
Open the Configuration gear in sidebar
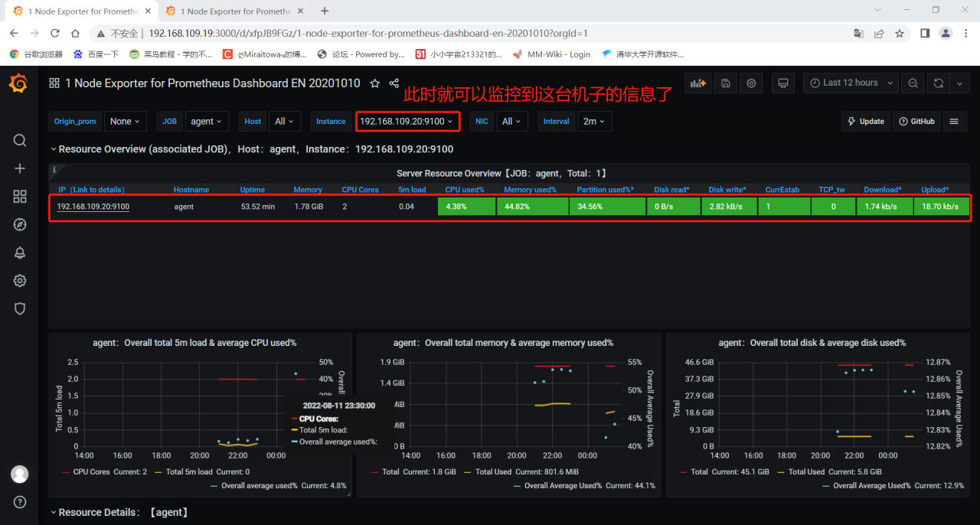coord(20,281)
